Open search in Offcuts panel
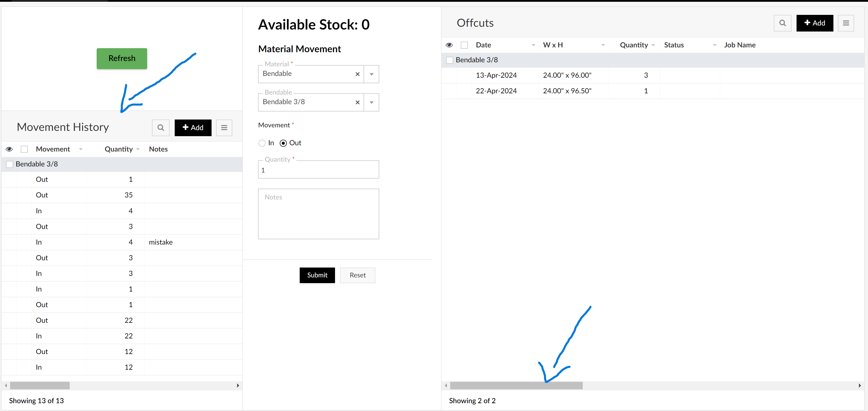 [782, 23]
